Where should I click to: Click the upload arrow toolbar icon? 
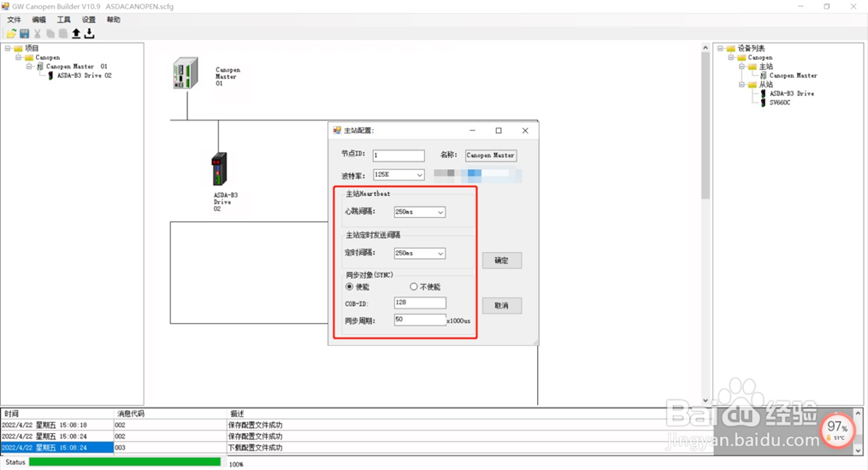tap(76, 33)
